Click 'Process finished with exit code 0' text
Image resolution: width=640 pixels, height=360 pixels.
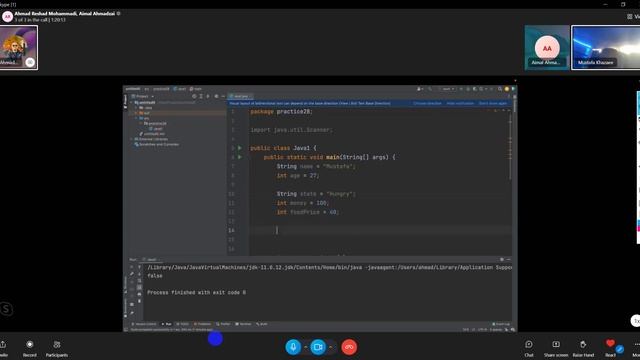[196, 293]
